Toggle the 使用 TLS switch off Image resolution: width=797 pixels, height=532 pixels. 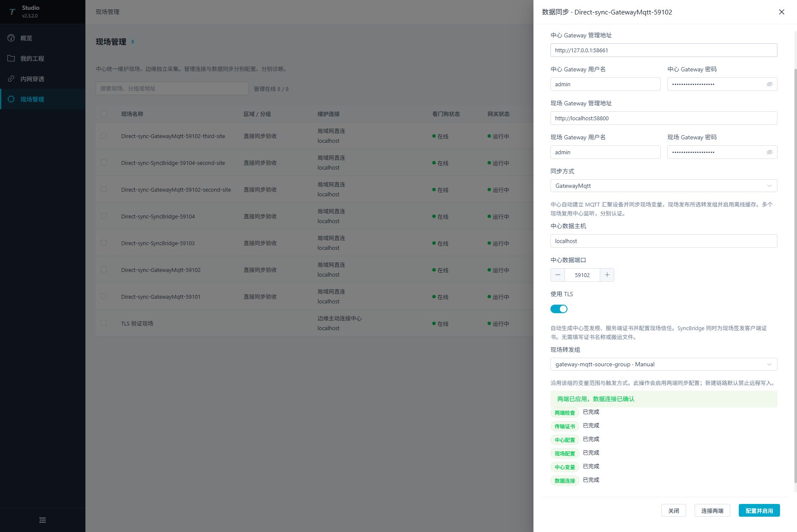(559, 309)
